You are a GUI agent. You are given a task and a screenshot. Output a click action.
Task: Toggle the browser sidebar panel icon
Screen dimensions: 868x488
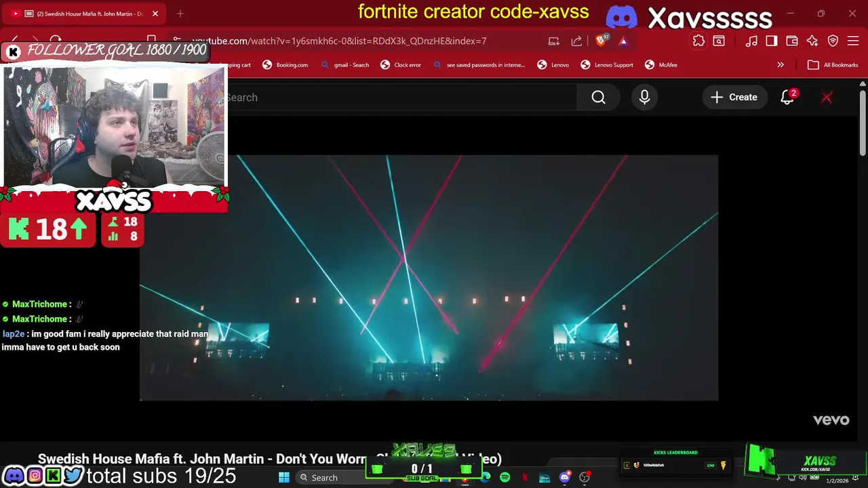[772, 41]
